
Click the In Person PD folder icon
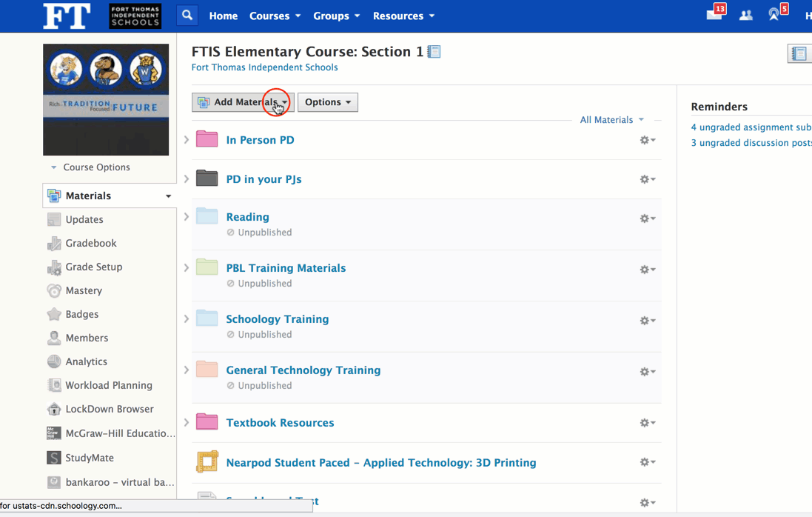(207, 139)
